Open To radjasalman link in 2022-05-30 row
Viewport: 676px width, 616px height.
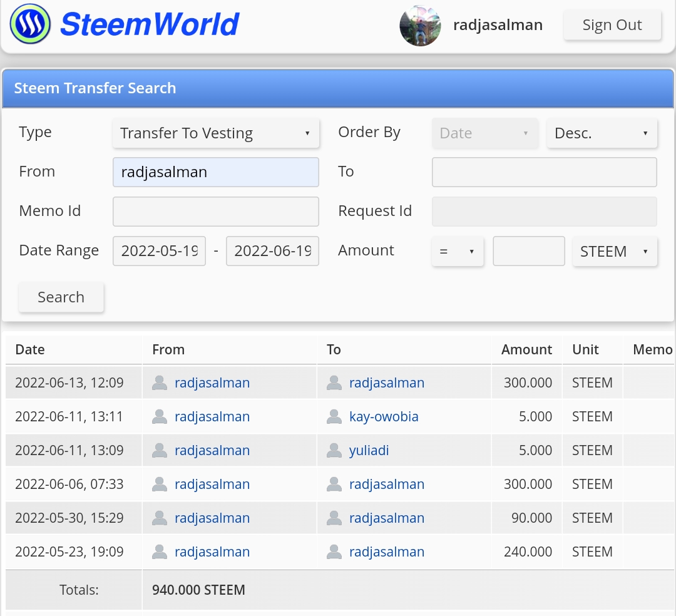pos(387,518)
